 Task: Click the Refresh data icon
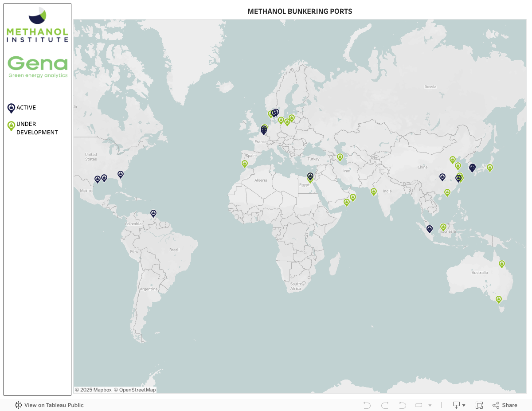coord(419,405)
